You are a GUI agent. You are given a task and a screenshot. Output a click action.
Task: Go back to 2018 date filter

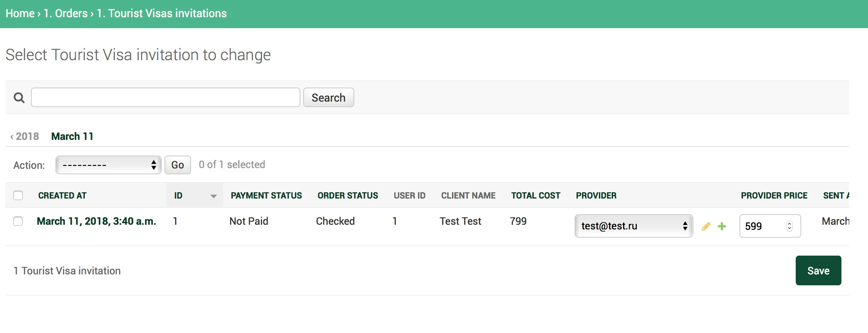pyautogui.click(x=25, y=136)
